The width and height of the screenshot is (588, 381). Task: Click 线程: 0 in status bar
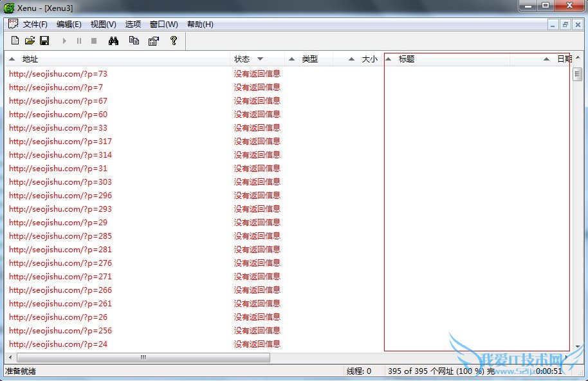[359, 371]
